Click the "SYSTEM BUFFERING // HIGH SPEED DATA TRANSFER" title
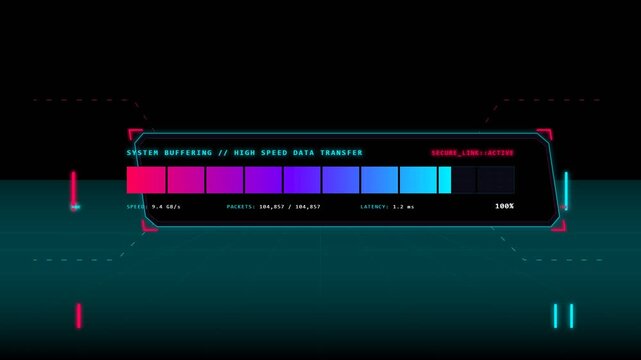641x360 pixels. pyautogui.click(x=244, y=153)
